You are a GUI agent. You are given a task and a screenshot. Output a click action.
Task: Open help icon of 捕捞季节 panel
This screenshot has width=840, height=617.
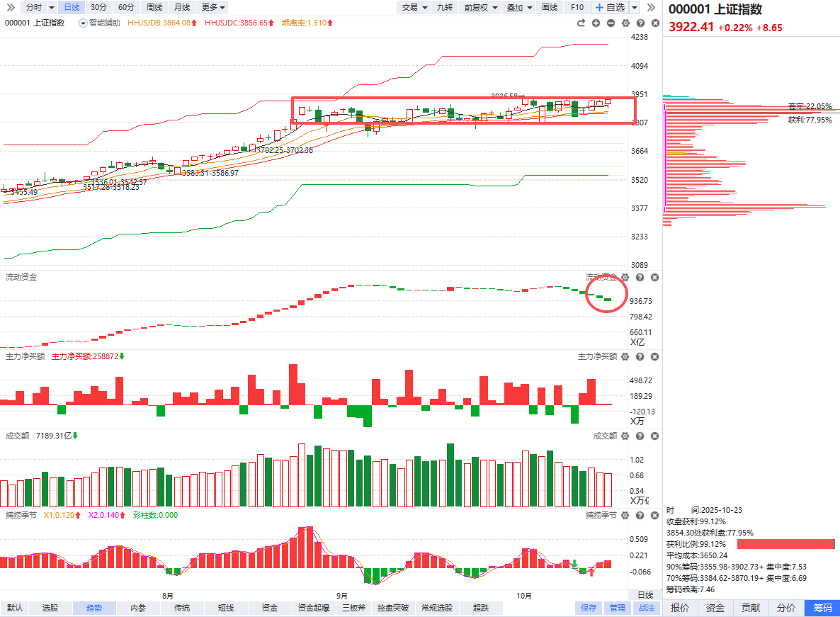(640, 515)
